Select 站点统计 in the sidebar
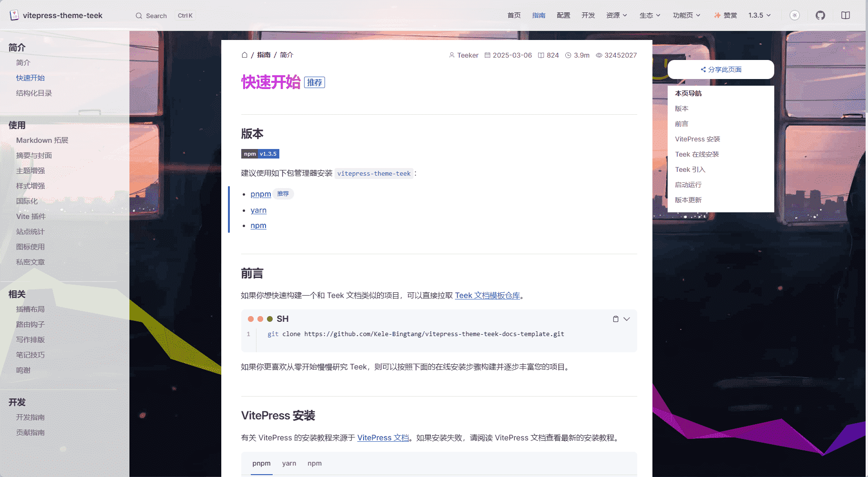 coord(30,231)
